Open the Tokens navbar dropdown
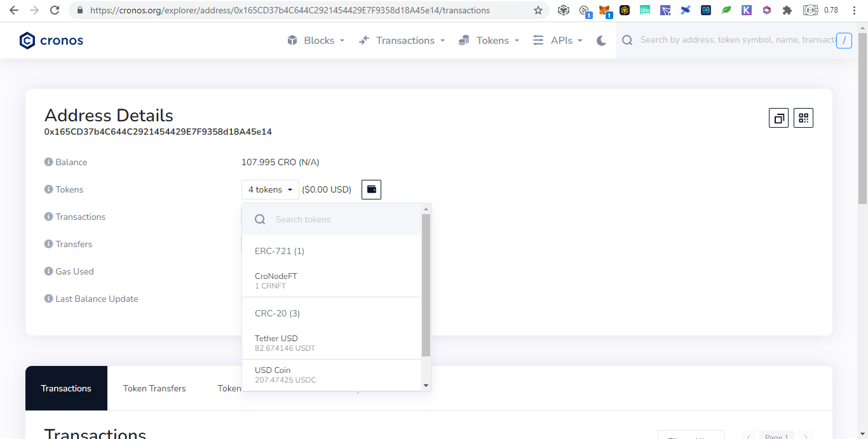Viewport: 868px width, 439px height. [489, 41]
